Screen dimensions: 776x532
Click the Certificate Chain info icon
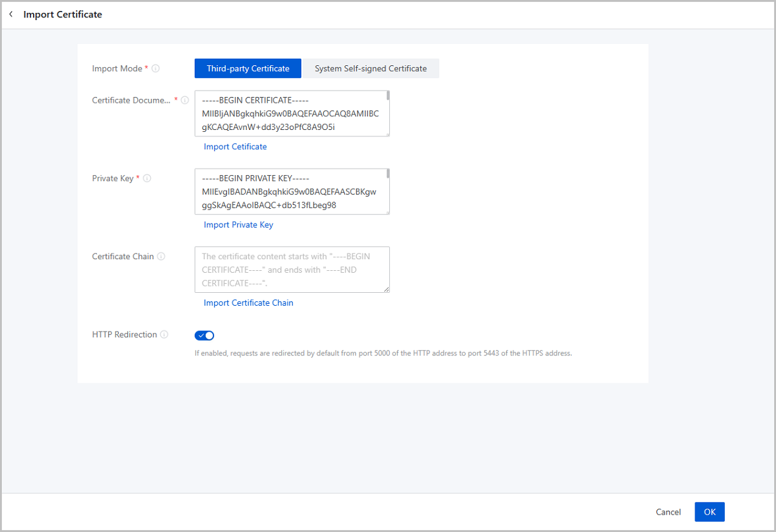(x=161, y=257)
